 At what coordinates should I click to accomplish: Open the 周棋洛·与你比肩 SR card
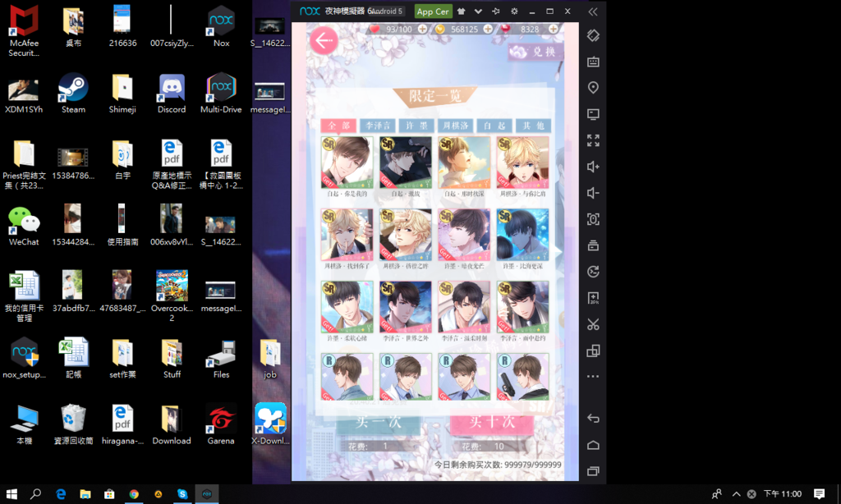click(522, 162)
